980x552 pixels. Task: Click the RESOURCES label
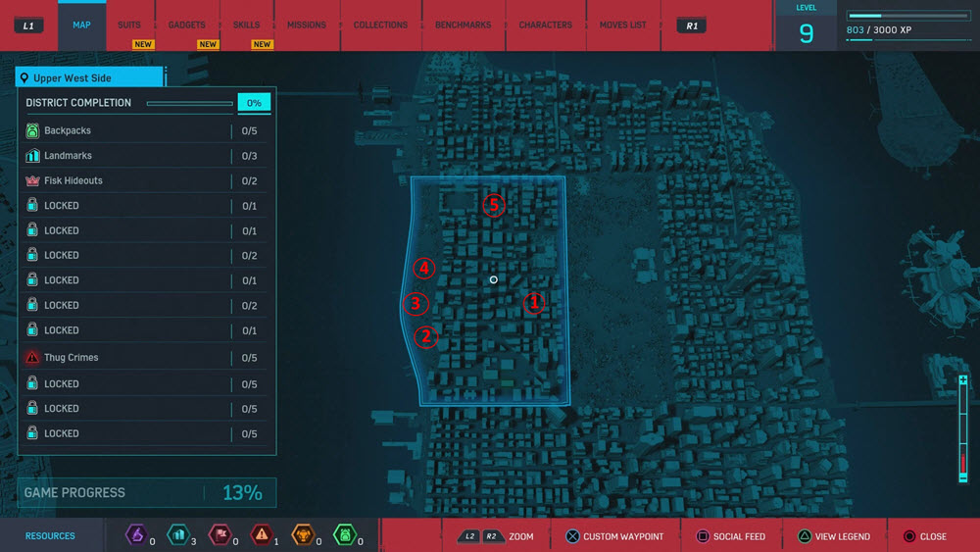pyautogui.click(x=50, y=536)
